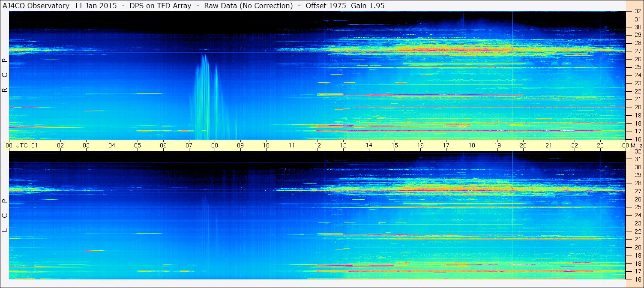
Task: Click the 17 MHz label on lower frequency scale
Action: click(637, 271)
